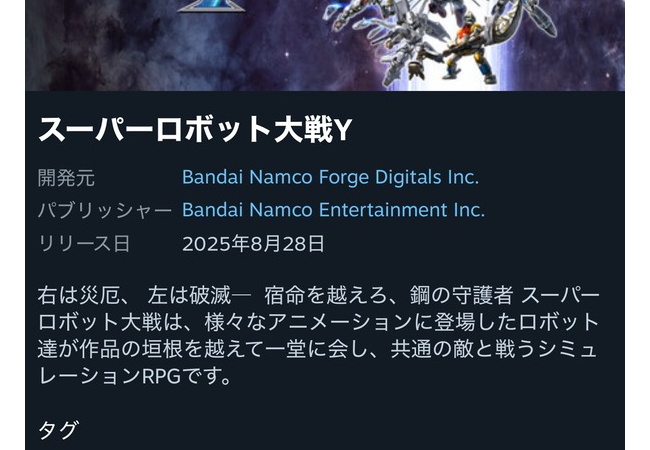
Task: Click the タグ section heading
Action: [58, 430]
